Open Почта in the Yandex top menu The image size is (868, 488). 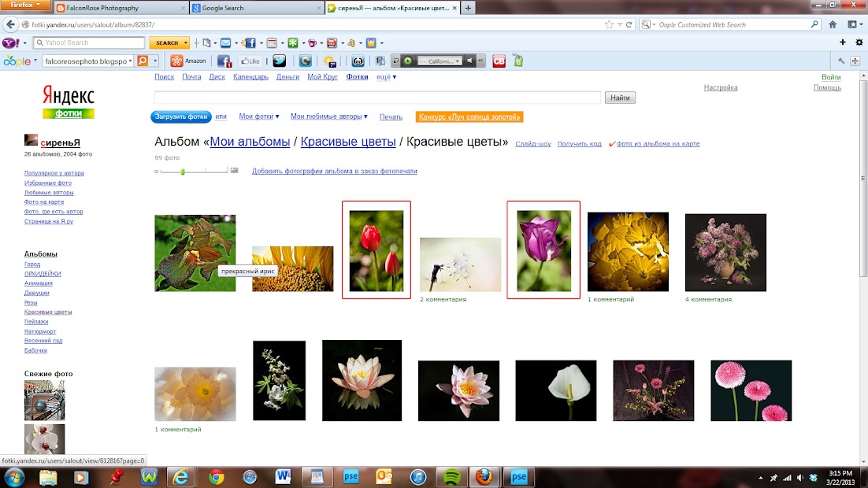(x=191, y=77)
